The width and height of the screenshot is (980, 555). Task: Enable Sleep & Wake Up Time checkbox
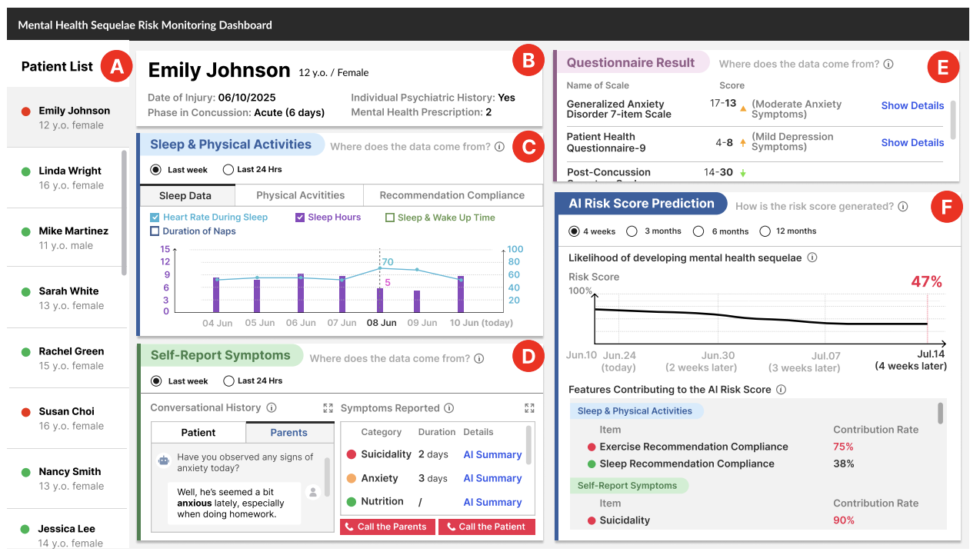pos(390,218)
